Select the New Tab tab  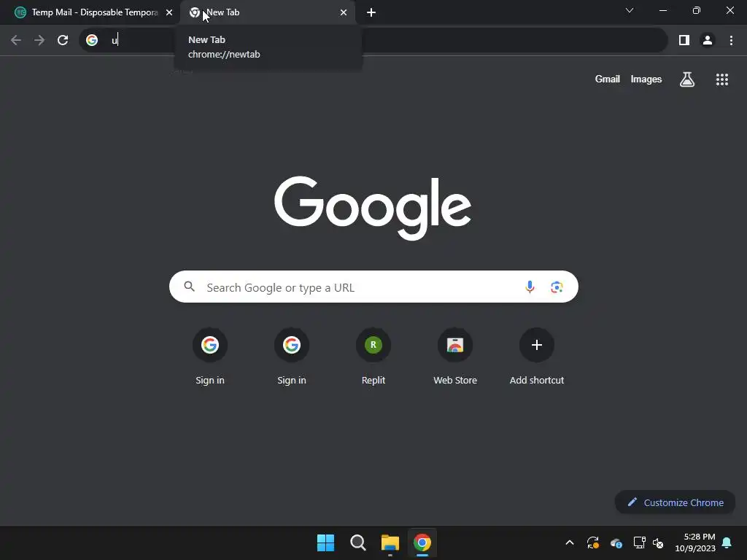coord(267,12)
